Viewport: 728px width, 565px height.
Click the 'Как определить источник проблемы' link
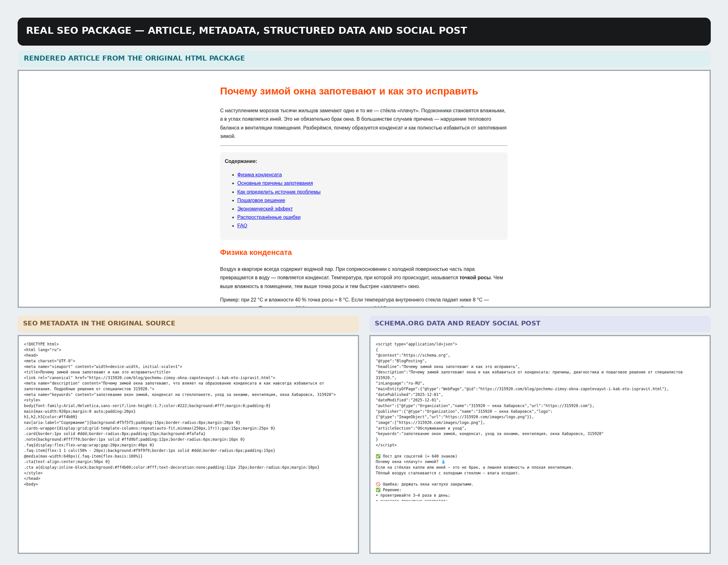coord(279,192)
